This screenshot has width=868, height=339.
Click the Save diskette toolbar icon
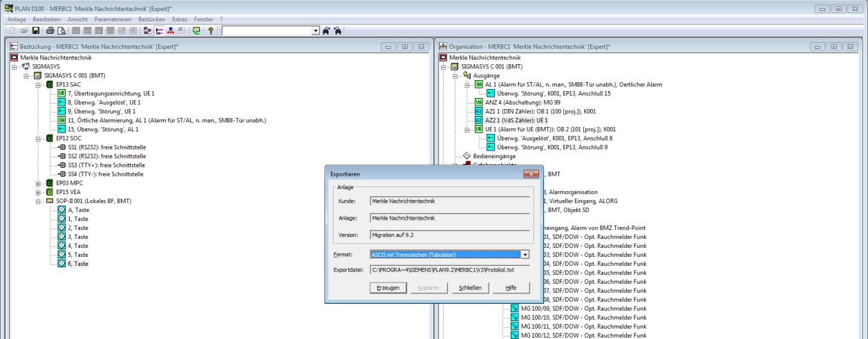point(35,31)
